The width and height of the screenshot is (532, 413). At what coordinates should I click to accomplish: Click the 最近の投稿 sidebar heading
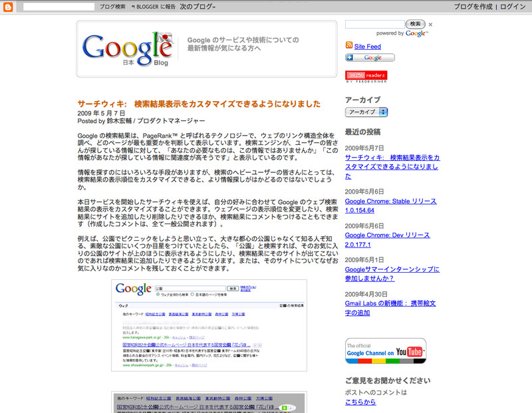pyautogui.click(x=362, y=132)
